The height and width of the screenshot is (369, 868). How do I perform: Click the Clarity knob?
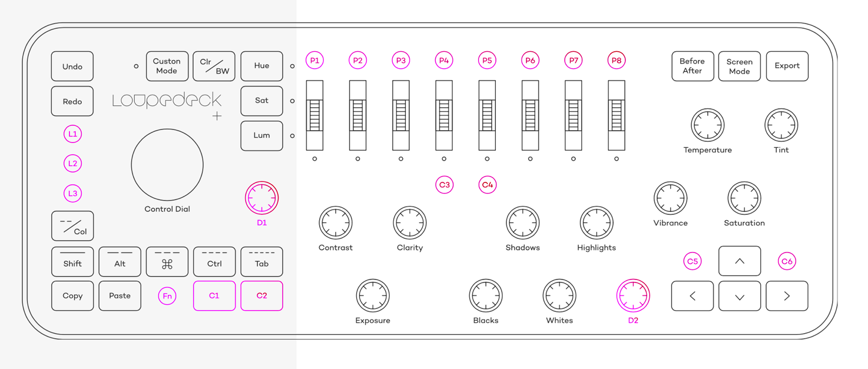(x=409, y=223)
